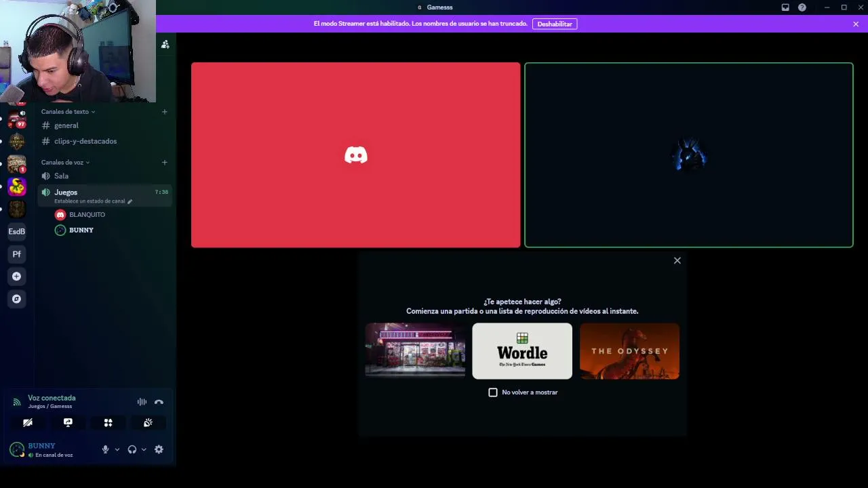This screenshot has height=488, width=868.
Task: Collapse the "Canales de voz" category
Action: click(x=65, y=163)
